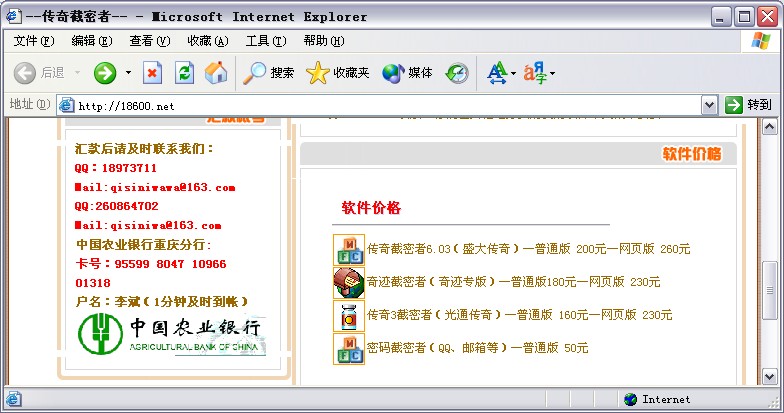The width and height of the screenshot is (784, 413).
Task: Expand the encoding icon dropdown arrow
Action: (552, 74)
